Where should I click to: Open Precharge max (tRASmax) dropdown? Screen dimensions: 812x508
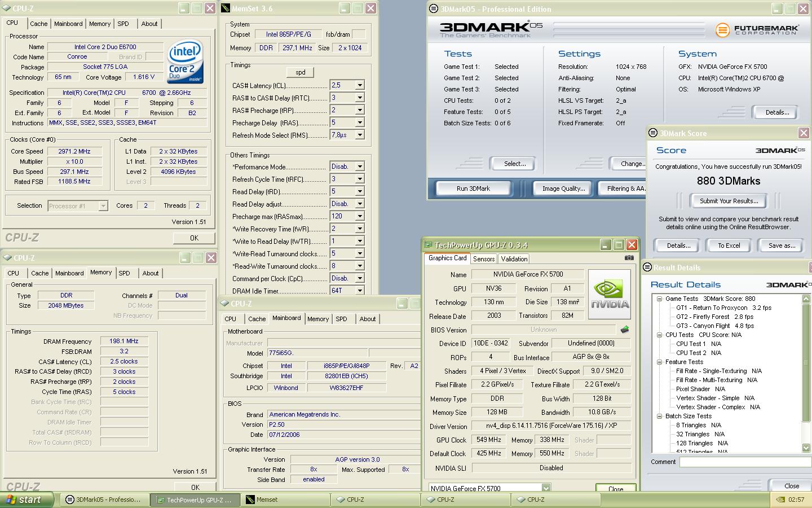[x=359, y=216]
